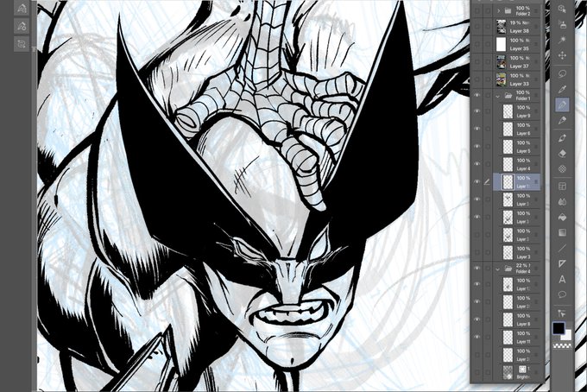Select the Pencil tool below the Pen

[562, 121]
